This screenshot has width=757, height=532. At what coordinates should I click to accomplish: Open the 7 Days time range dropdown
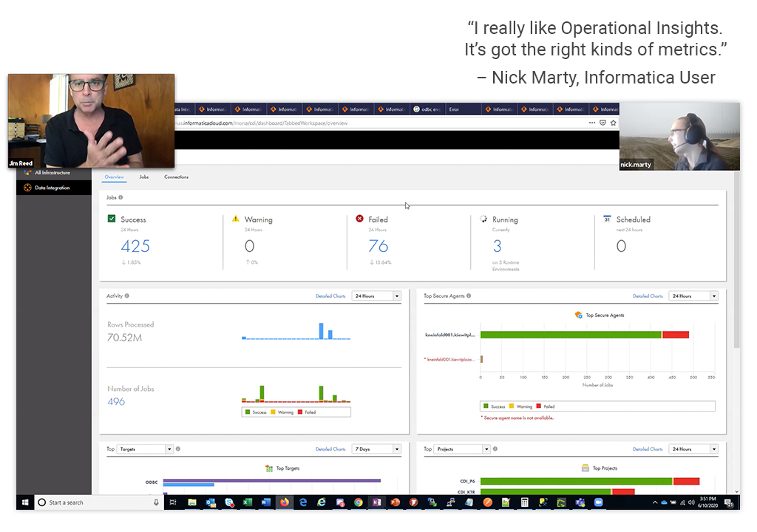(377, 449)
